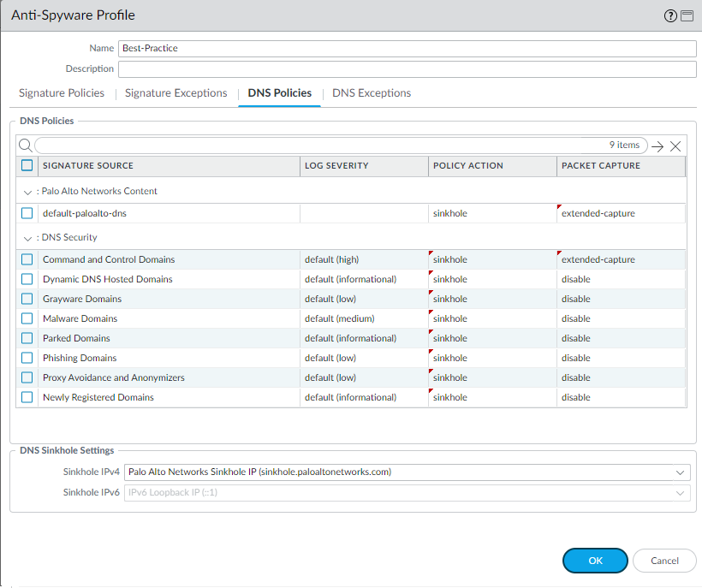The height and width of the screenshot is (588, 702).
Task: Click the search magnifier icon in DNS Policies
Action: 25,146
